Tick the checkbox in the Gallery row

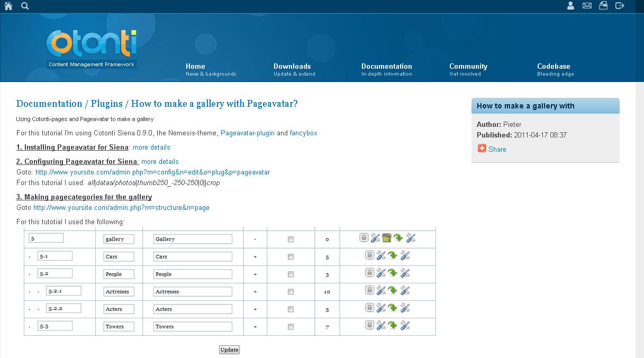coord(291,240)
